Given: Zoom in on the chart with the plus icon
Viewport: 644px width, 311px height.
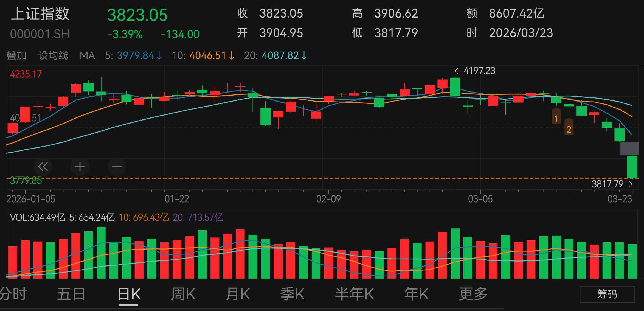Looking at the screenshot, I should [80, 167].
